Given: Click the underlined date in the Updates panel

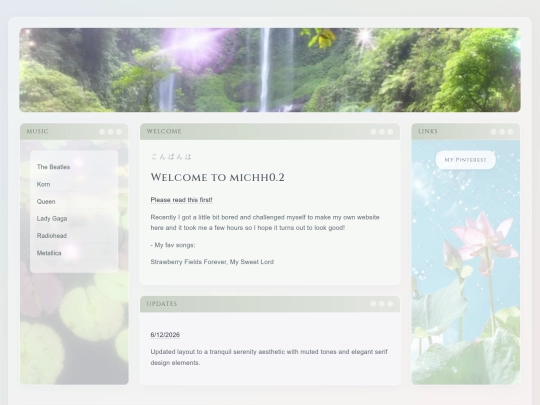Looking at the screenshot, I should point(165,335).
